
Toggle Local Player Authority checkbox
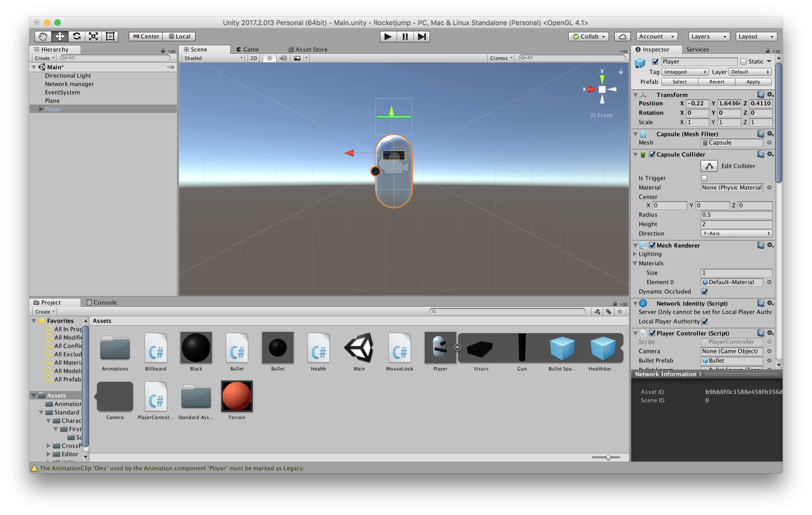(x=704, y=322)
